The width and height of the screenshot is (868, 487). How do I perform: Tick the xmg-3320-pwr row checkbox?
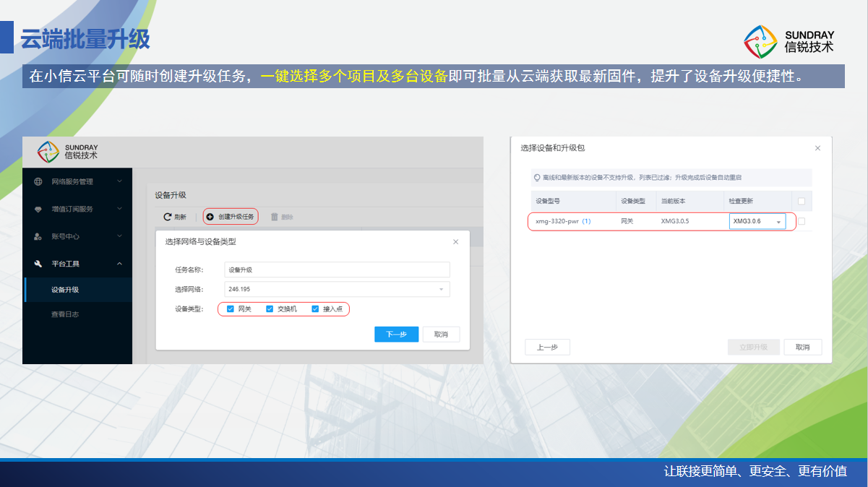[x=801, y=221]
